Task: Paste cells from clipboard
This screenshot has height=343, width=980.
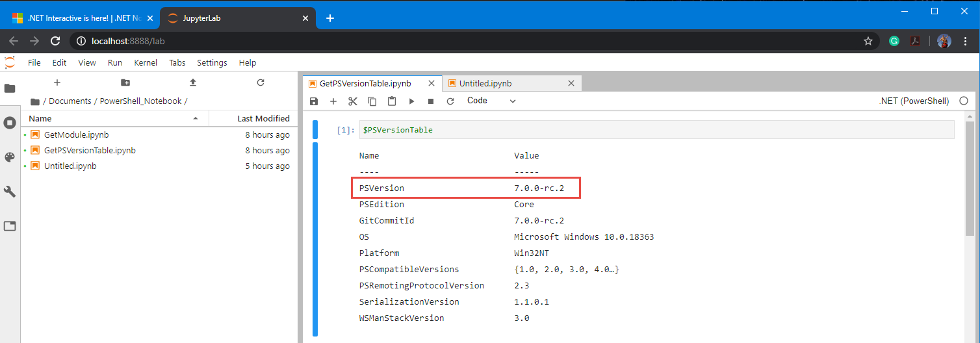Action: (x=392, y=101)
